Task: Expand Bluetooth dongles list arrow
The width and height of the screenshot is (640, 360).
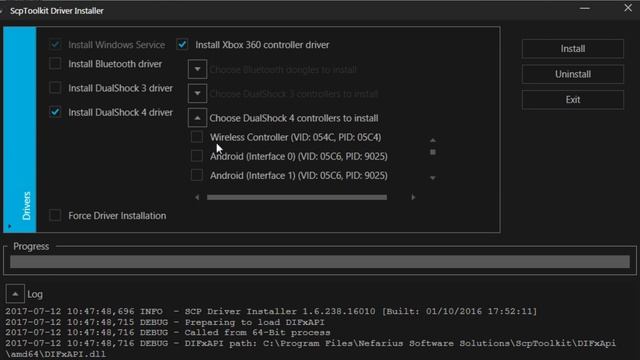Action: coord(197,69)
